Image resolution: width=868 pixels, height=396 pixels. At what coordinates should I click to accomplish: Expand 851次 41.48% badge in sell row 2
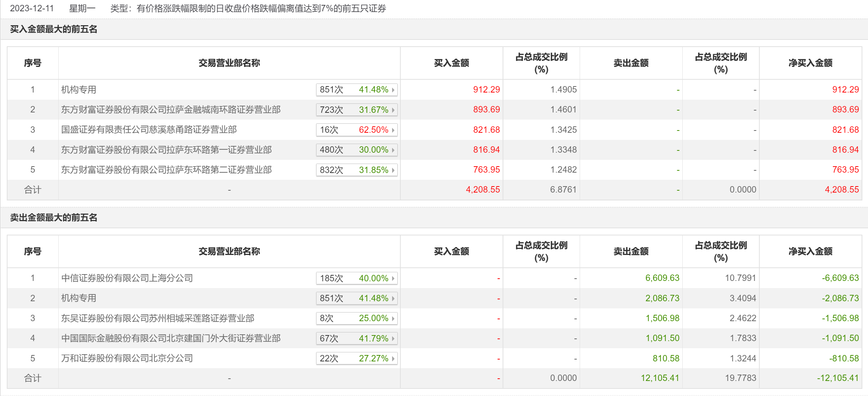tap(357, 298)
